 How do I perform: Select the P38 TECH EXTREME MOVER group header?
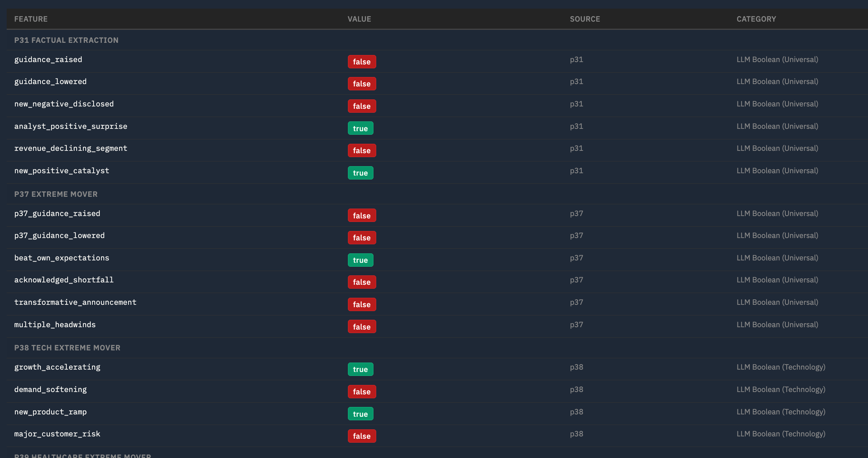pyautogui.click(x=67, y=348)
